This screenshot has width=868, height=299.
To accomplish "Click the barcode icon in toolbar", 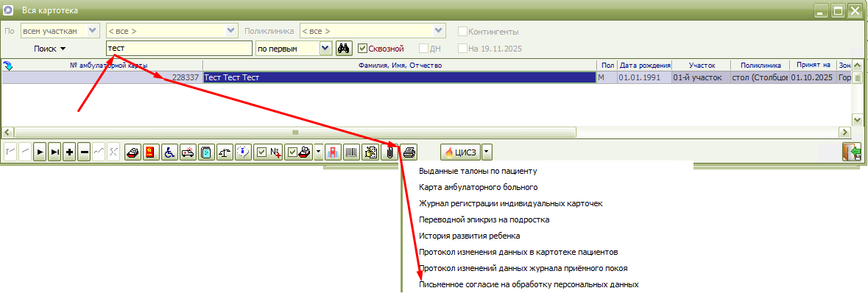I will (352, 152).
